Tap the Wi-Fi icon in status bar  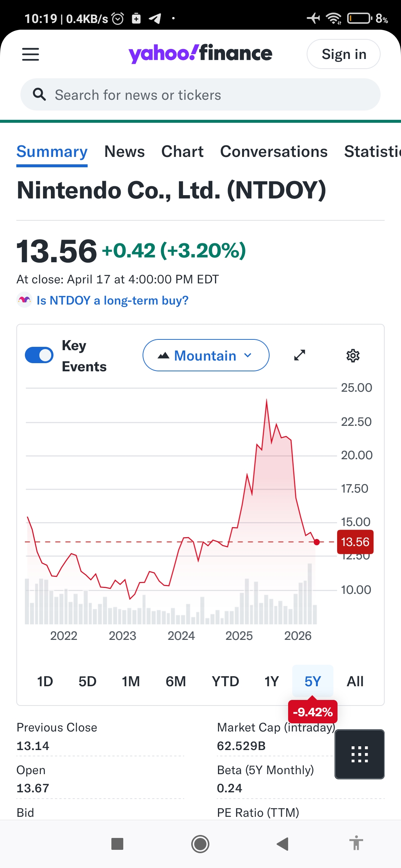click(x=333, y=18)
